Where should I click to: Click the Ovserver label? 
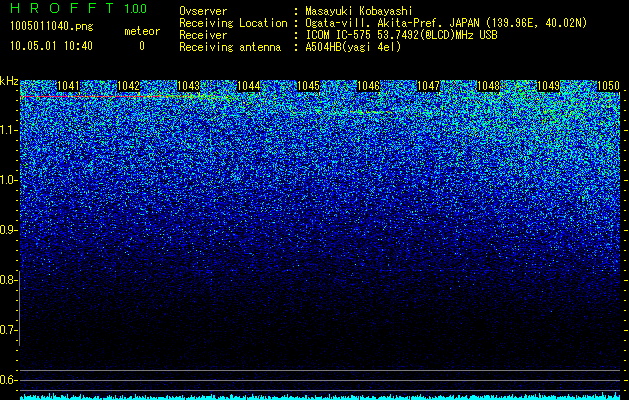[203, 11]
